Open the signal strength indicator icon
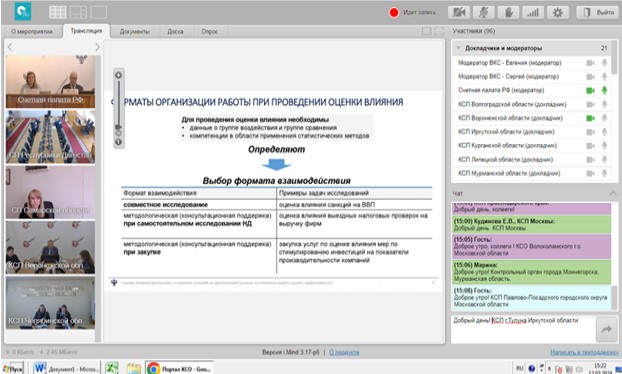The image size is (622, 374). point(533,13)
